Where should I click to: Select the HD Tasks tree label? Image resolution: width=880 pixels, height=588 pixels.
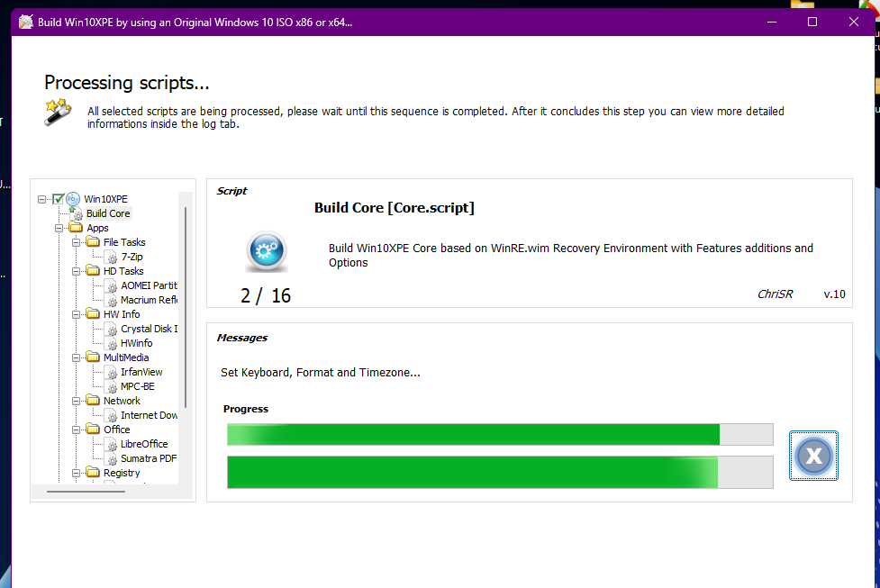123,271
